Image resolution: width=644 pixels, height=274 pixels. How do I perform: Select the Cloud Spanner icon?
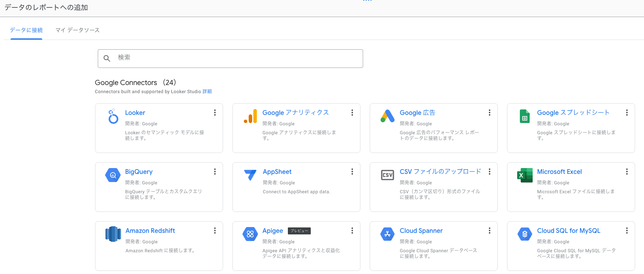388,234
